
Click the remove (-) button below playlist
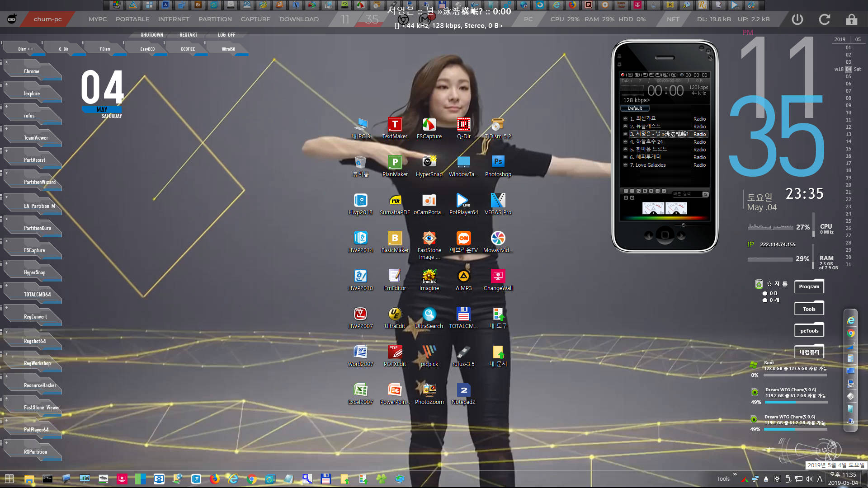point(632,191)
